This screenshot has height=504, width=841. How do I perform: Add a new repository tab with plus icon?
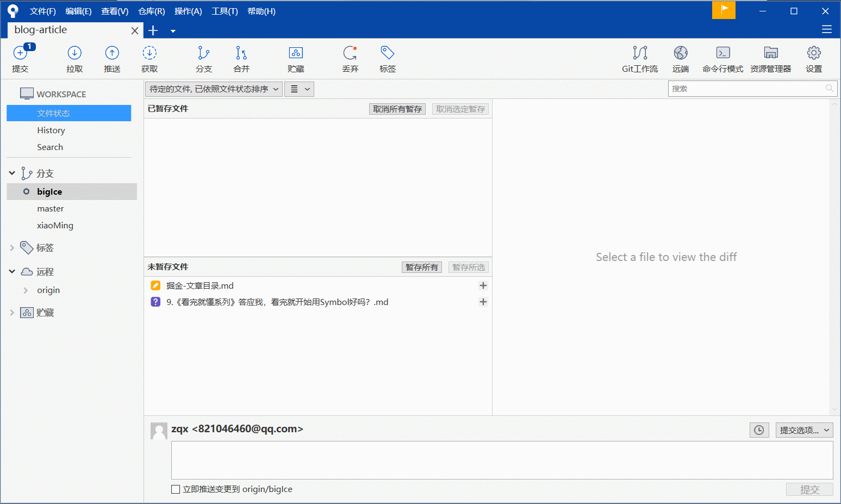(x=153, y=30)
